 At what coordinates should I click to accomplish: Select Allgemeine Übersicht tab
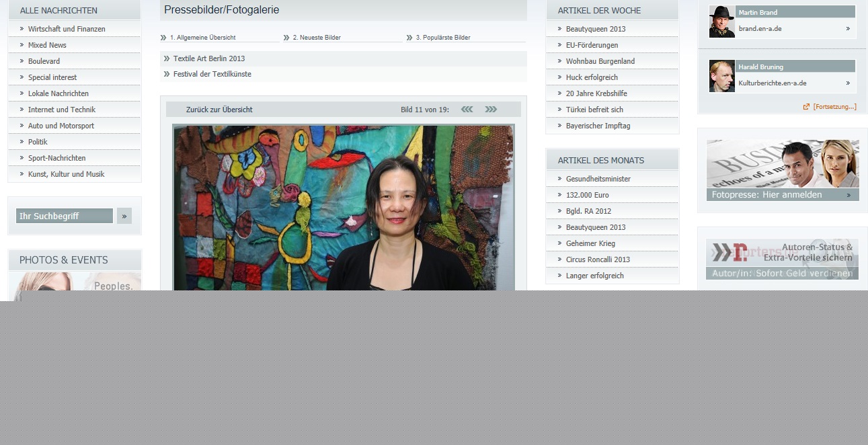pyautogui.click(x=202, y=38)
